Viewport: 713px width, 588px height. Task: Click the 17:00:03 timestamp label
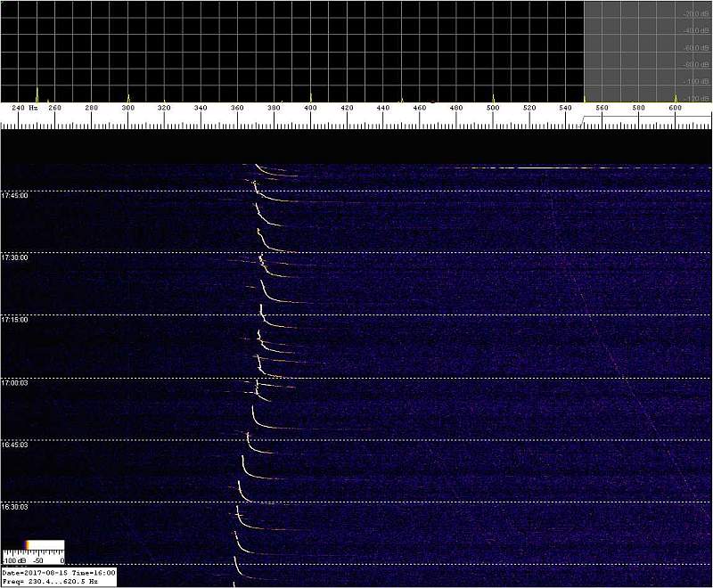[15, 382]
